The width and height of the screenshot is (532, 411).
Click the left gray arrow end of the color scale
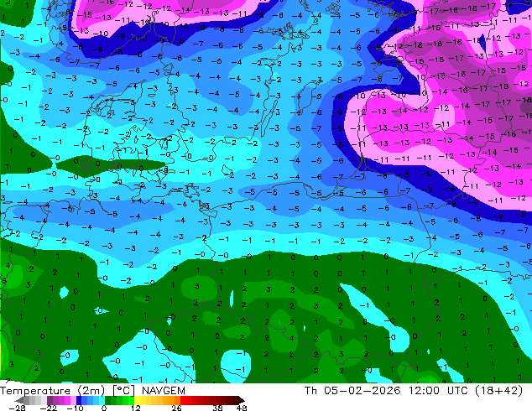click(19, 400)
